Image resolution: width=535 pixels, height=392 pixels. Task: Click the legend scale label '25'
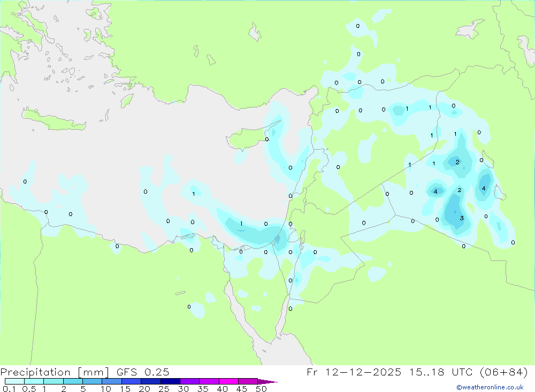point(164,389)
